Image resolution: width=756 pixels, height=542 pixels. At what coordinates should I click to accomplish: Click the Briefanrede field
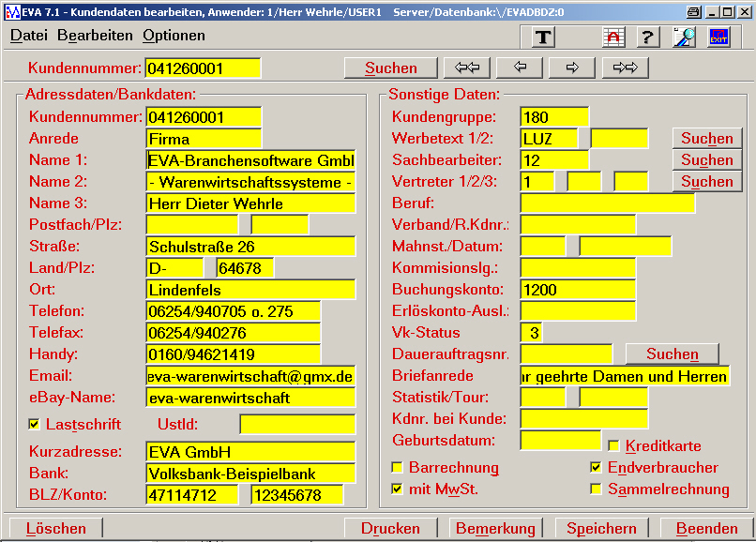625,376
